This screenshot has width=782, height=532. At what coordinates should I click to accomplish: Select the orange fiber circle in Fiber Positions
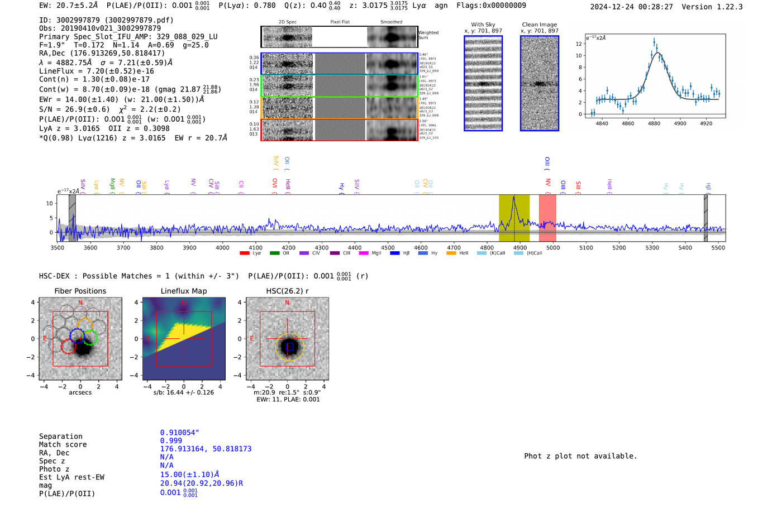pyautogui.click(x=85, y=325)
